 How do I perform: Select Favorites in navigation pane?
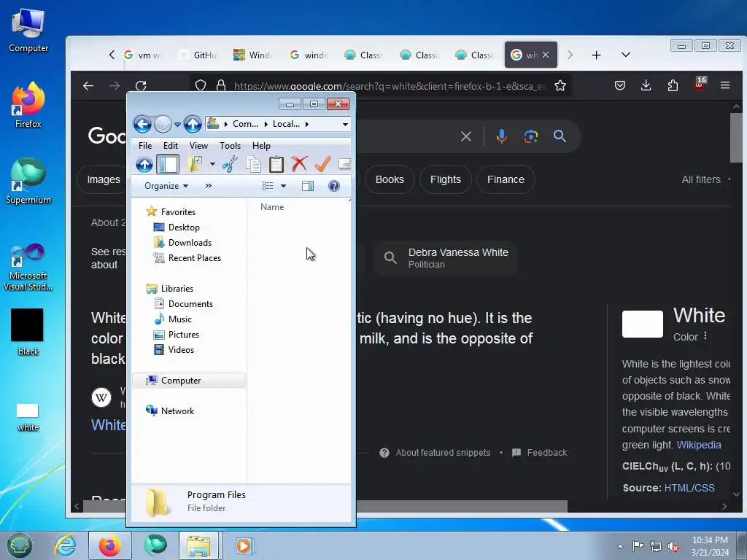pyautogui.click(x=178, y=212)
